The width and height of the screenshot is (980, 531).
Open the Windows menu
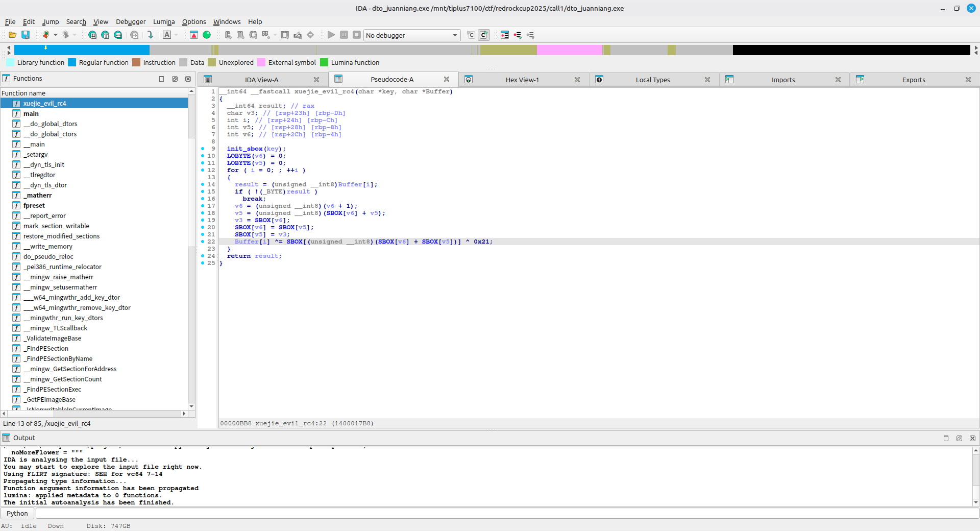[227, 21]
